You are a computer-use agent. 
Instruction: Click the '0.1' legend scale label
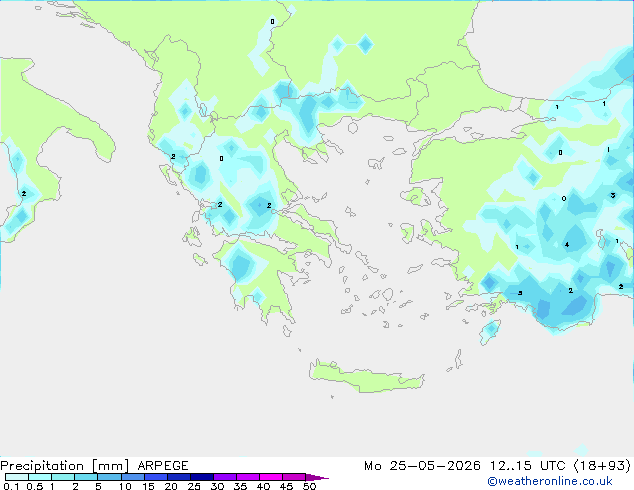pos(11,486)
